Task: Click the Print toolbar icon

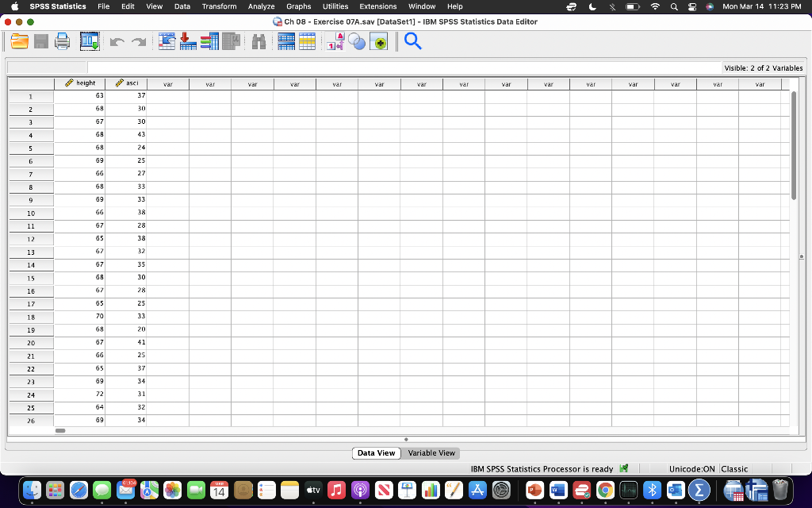Action: [x=61, y=40]
